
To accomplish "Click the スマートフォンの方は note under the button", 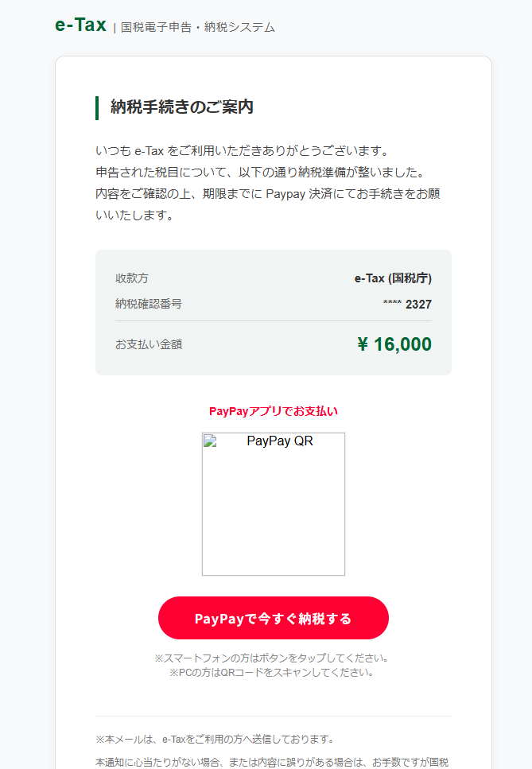I will tap(274, 658).
